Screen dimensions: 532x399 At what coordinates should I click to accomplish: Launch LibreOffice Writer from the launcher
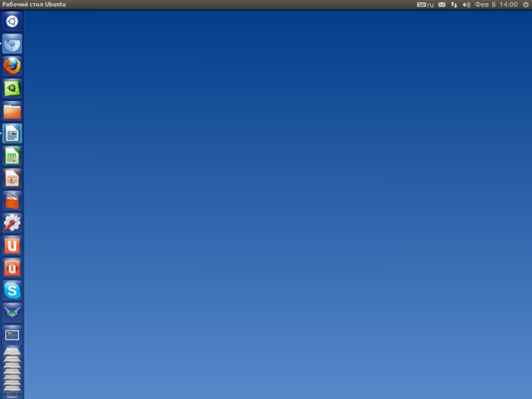(12, 134)
